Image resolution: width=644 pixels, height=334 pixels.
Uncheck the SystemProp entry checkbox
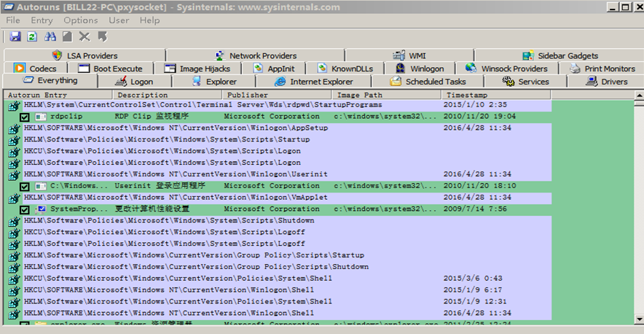(25, 210)
